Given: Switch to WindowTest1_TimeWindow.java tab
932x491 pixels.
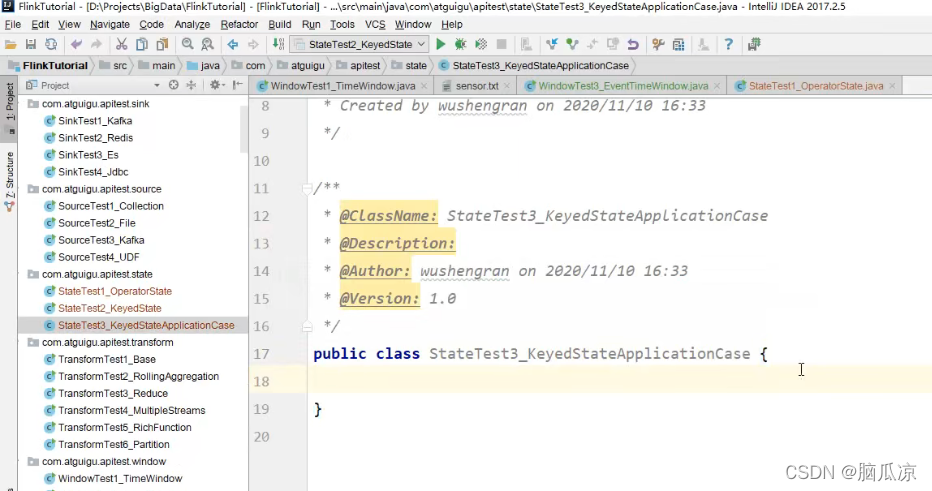Looking at the screenshot, I should pyautogui.click(x=342, y=86).
